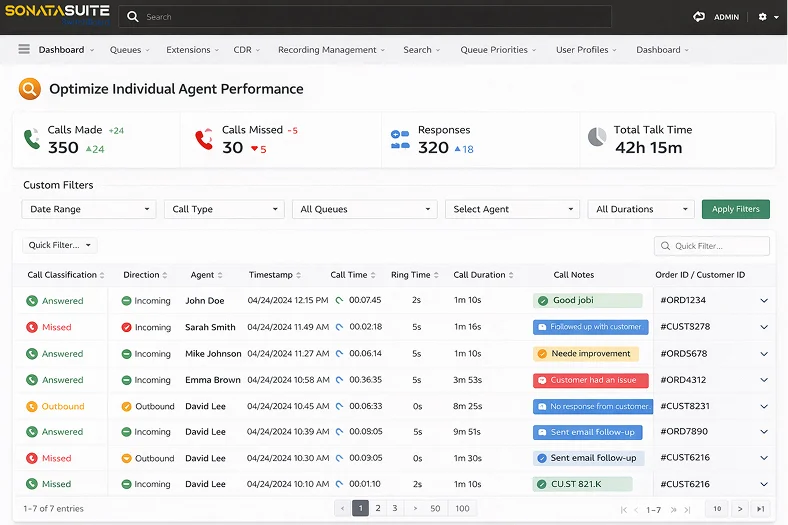Screen dimensions: 788x525
Task: Sort by the Call Classification column
Action: (66, 275)
